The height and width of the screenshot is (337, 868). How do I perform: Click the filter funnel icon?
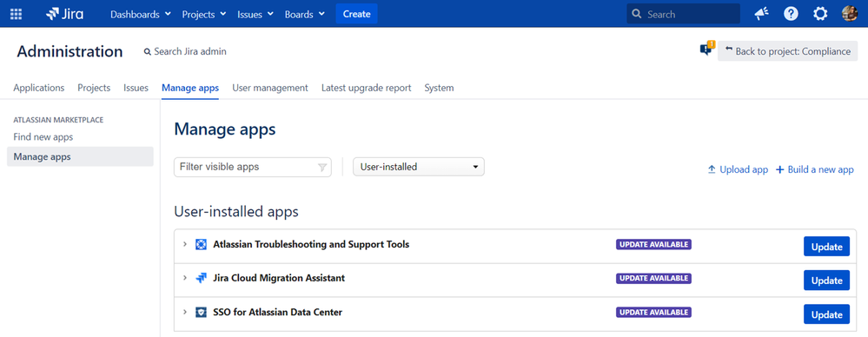tap(322, 167)
